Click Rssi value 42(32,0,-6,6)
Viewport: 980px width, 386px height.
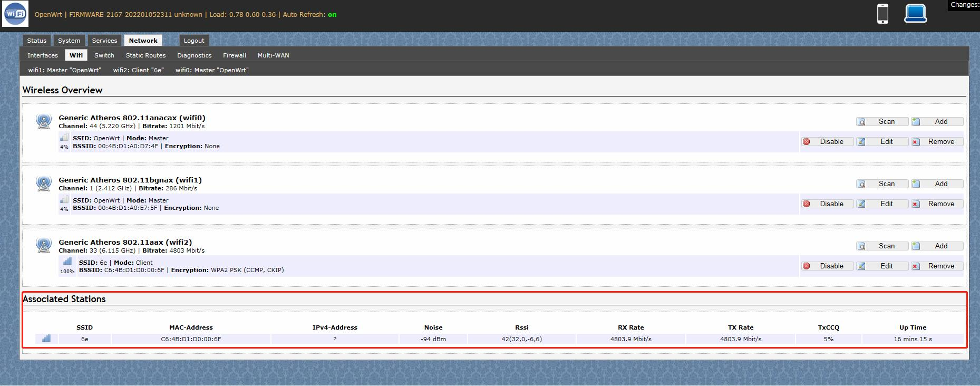522,339
